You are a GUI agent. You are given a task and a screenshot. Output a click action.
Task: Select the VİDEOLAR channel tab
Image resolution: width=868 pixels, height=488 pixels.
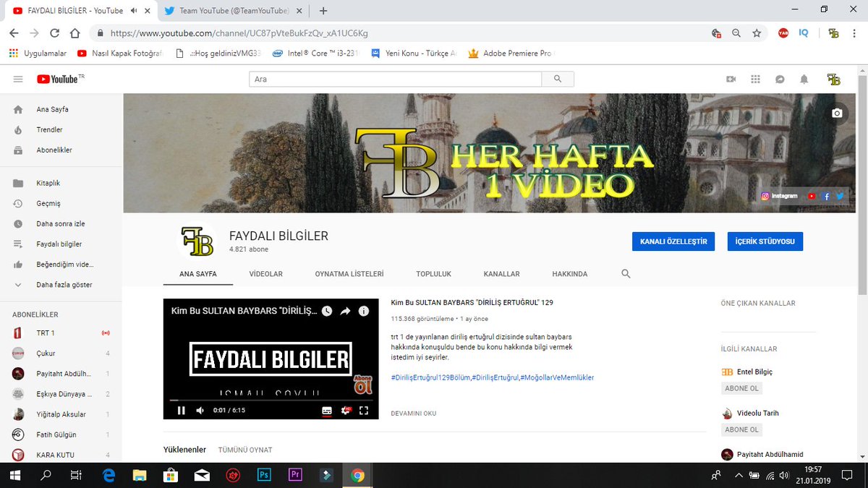point(265,274)
